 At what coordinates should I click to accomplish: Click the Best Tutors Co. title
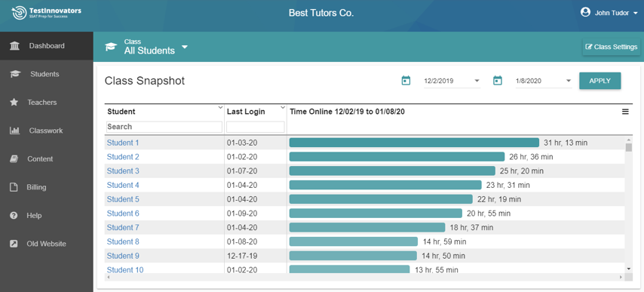(x=321, y=13)
